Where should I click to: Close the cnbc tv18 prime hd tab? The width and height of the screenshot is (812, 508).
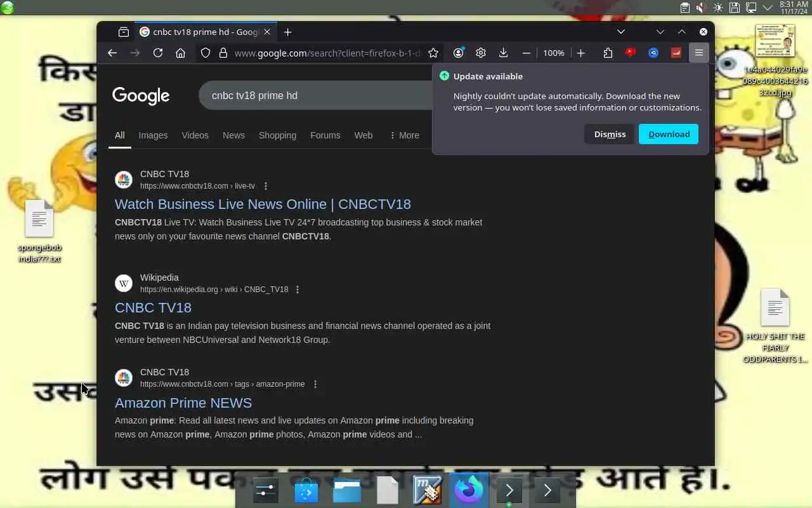coord(267,32)
